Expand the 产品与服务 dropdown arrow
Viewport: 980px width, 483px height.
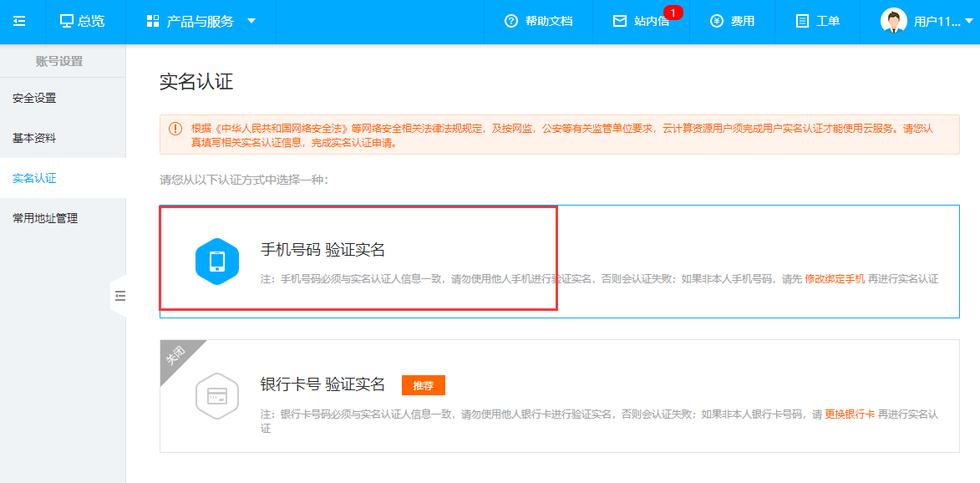click(x=251, y=22)
